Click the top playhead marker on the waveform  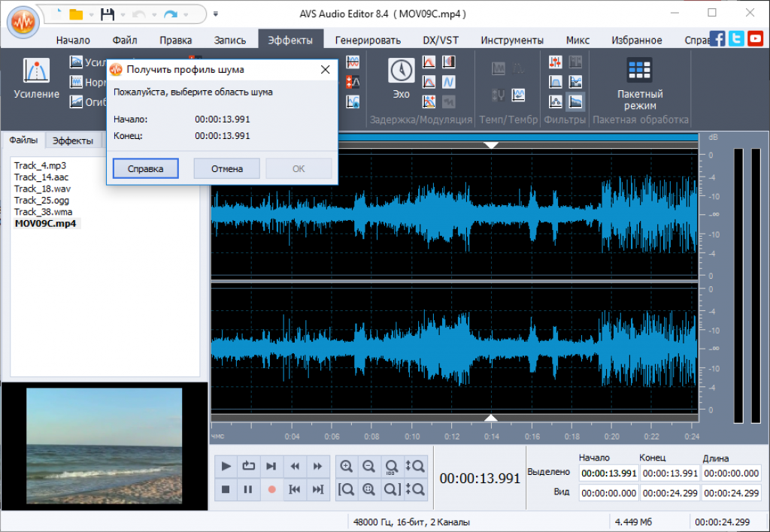click(491, 144)
